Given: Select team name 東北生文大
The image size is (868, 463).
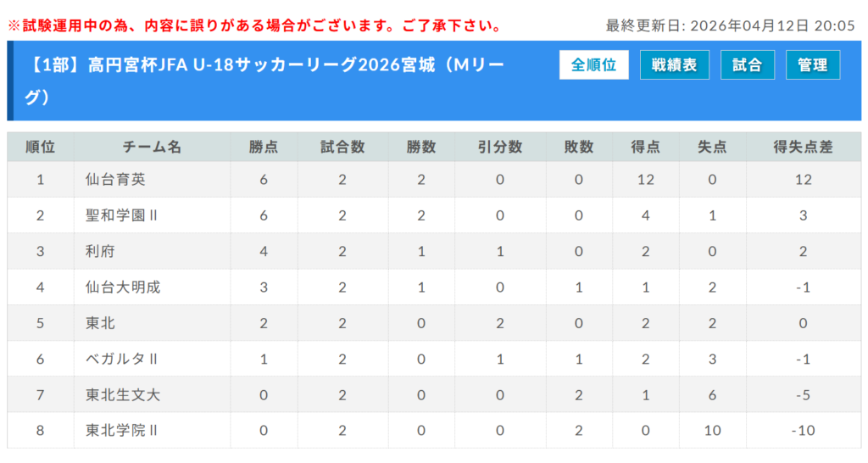Looking at the screenshot, I should (122, 394).
